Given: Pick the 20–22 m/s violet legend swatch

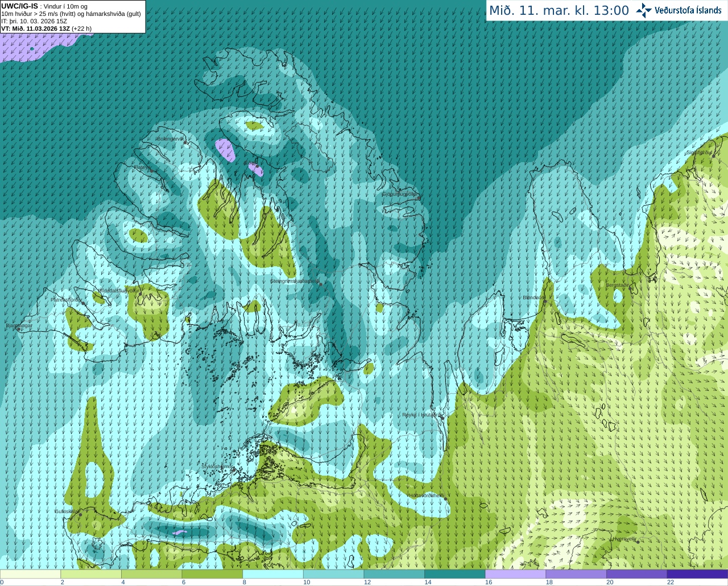Looking at the screenshot, I should (637, 574).
